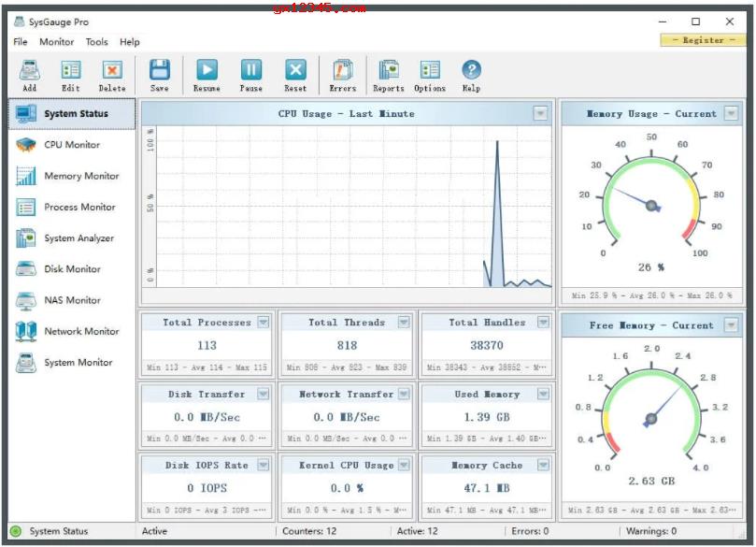Click the Free Memory gauge needle hub
This screenshot has height=547, width=756.
tap(651, 419)
